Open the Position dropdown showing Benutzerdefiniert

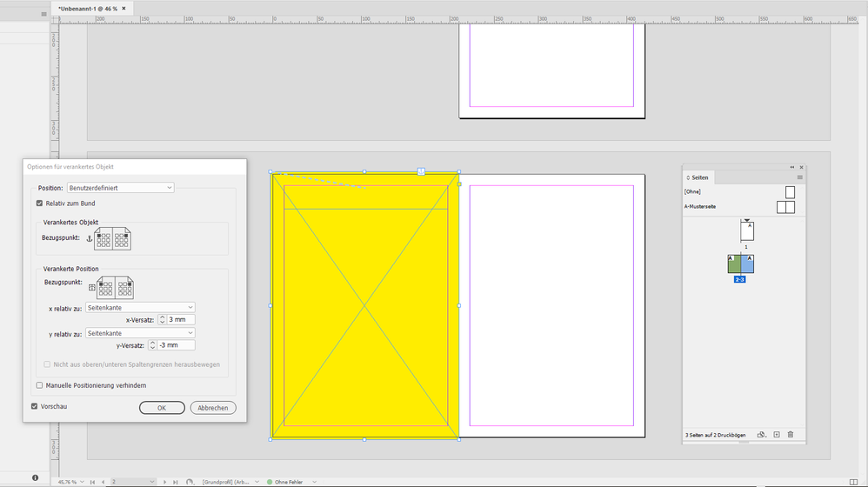[120, 188]
